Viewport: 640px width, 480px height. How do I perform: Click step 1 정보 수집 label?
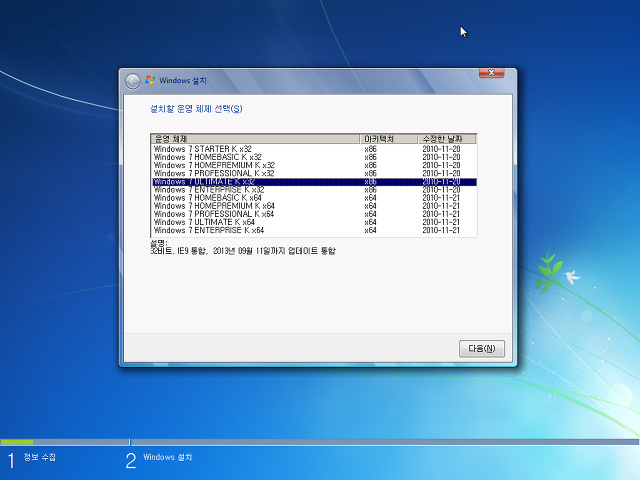40,457
